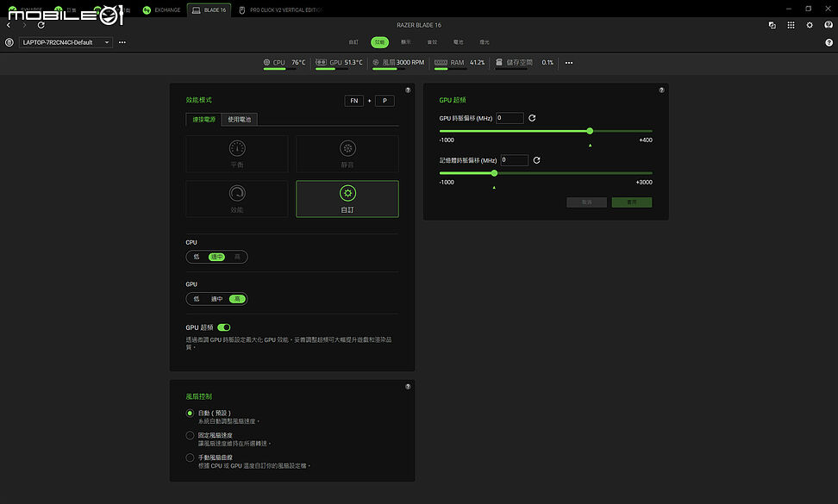Click the storage space status icon
838x504 pixels.
[498, 63]
